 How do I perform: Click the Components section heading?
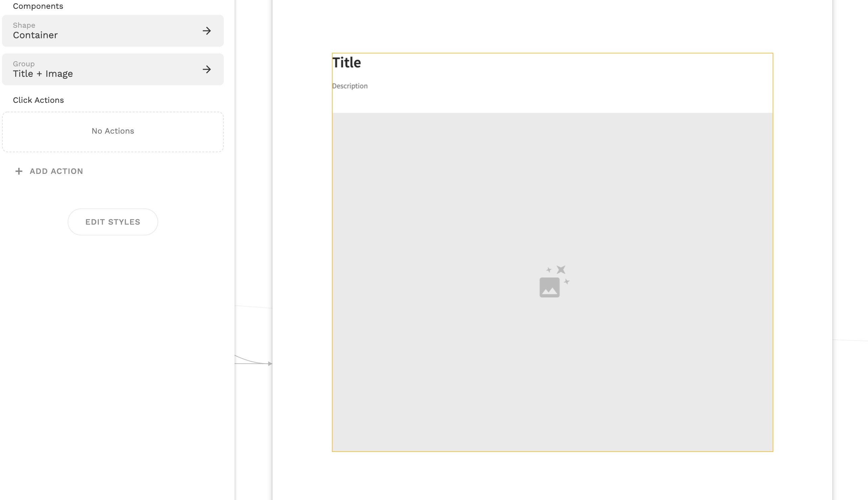tap(38, 6)
